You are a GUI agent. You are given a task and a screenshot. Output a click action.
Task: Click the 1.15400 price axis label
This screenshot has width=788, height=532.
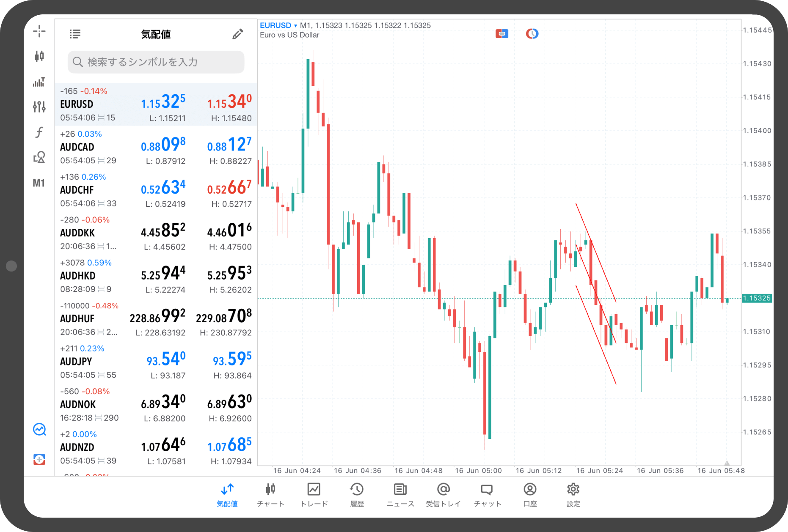757,131
